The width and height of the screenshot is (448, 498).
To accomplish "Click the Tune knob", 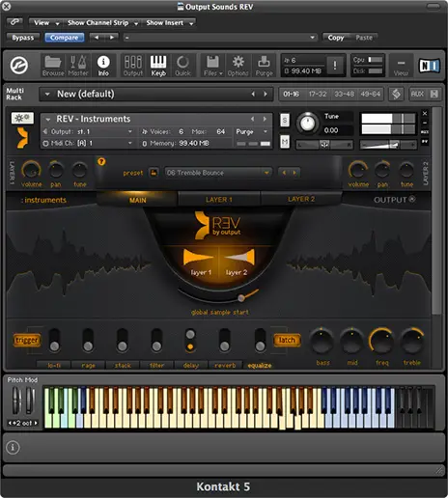I will [307, 123].
